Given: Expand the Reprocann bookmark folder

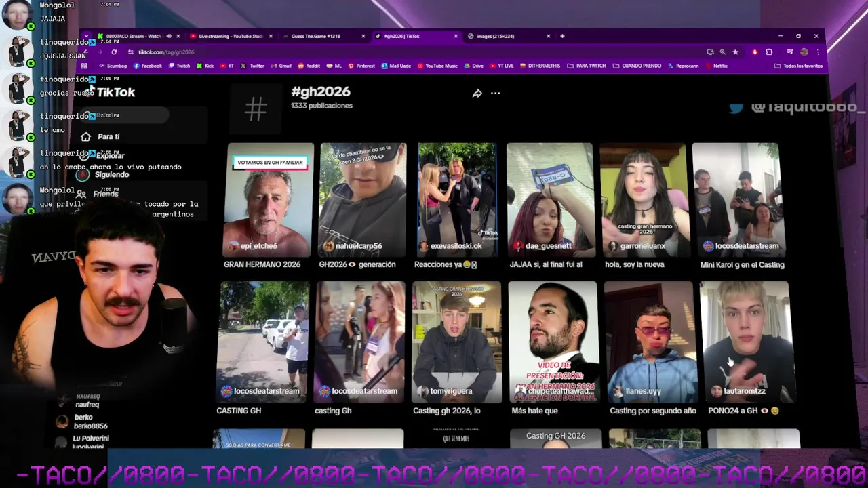Looking at the screenshot, I should tap(684, 66).
